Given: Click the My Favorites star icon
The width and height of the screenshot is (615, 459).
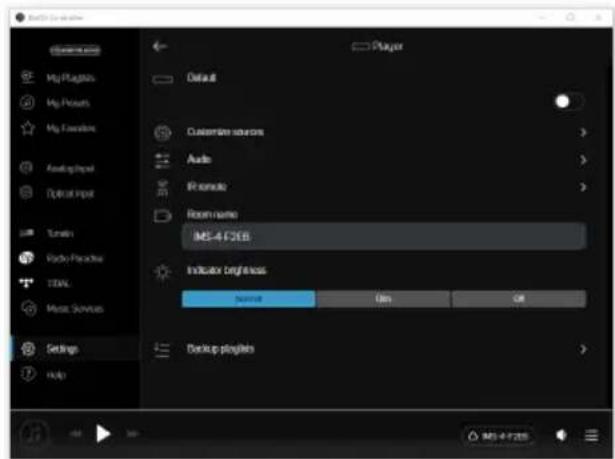Looking at the screenshot, I should coord(27,128).
